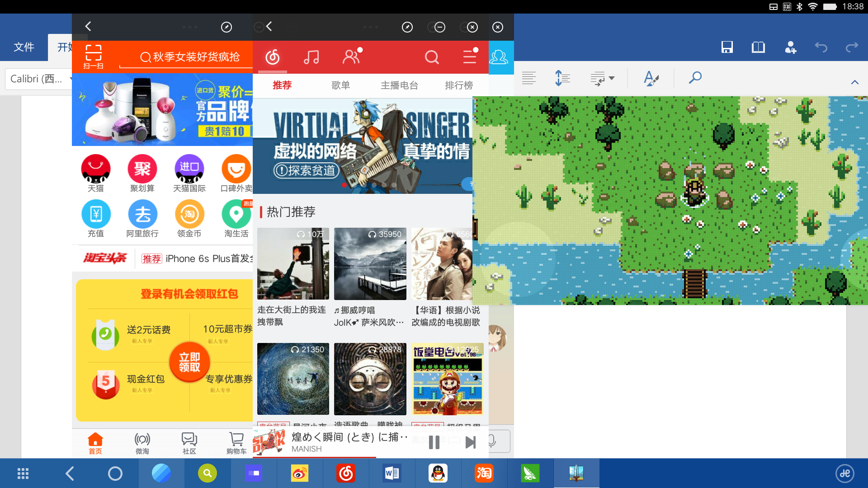Open the Virtual Singer banner

point(363,146)
